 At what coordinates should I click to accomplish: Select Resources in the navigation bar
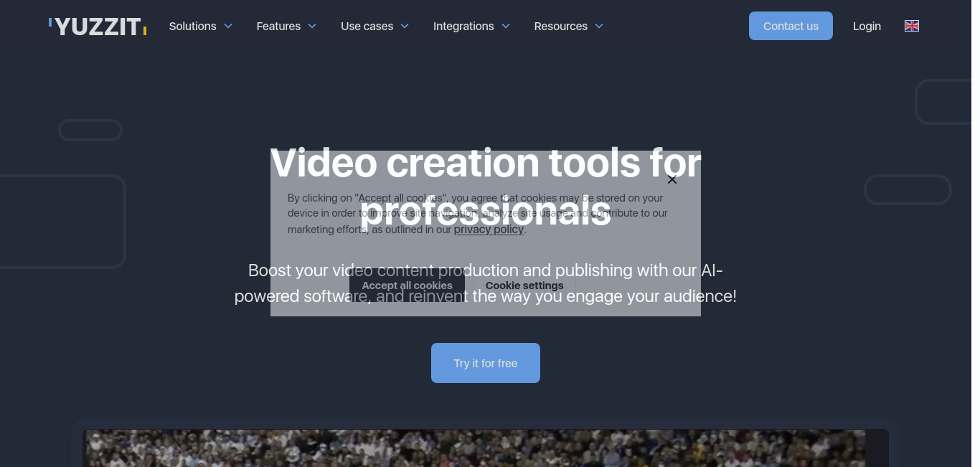pyautogui.click(x=560, y=26)
